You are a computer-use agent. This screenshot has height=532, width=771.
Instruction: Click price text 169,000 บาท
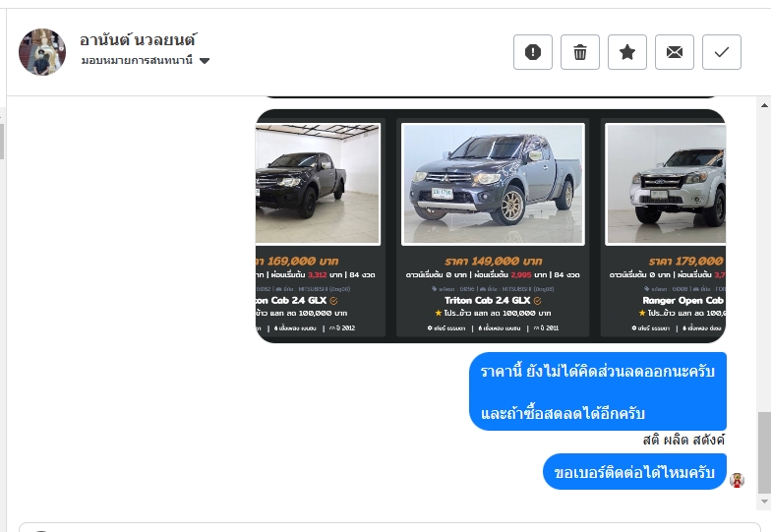pyautogui.click(x=303, y=262)
